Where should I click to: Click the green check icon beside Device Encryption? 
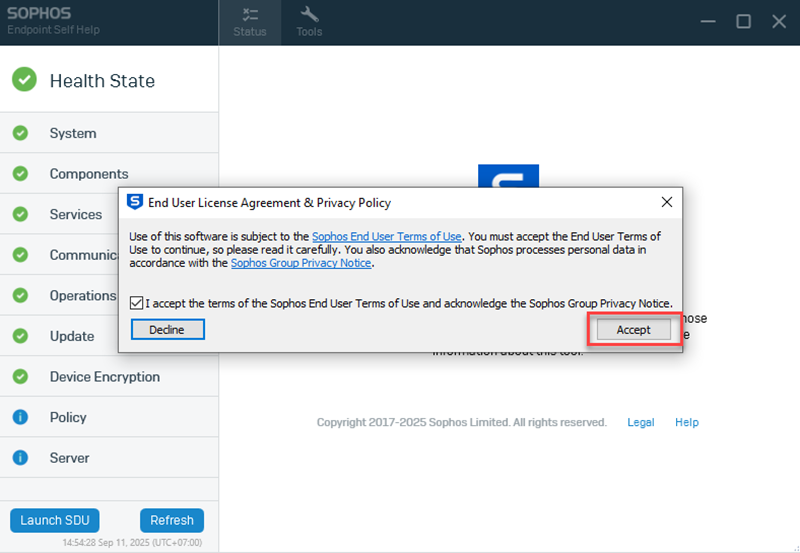tap(20, 377)
